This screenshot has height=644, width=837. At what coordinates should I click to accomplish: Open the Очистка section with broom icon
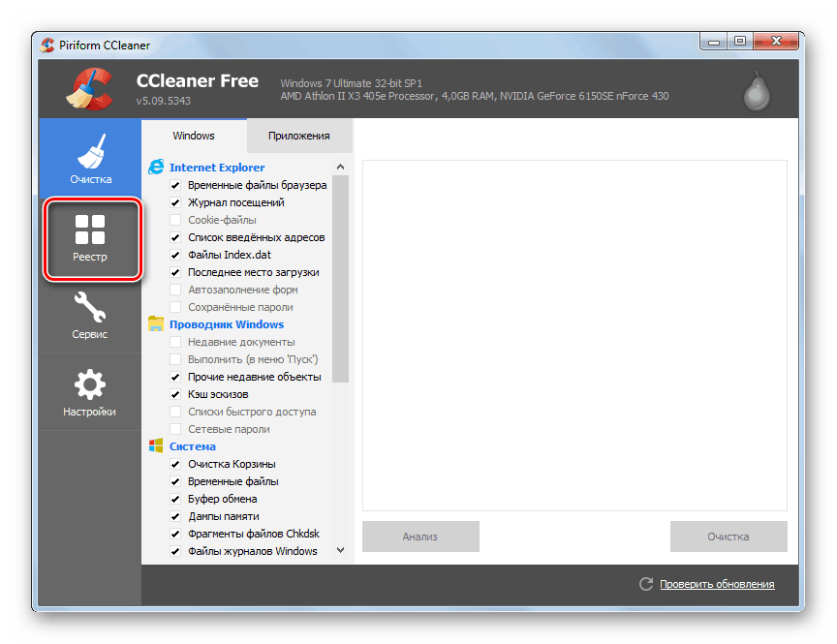click(x=90, y=159)
